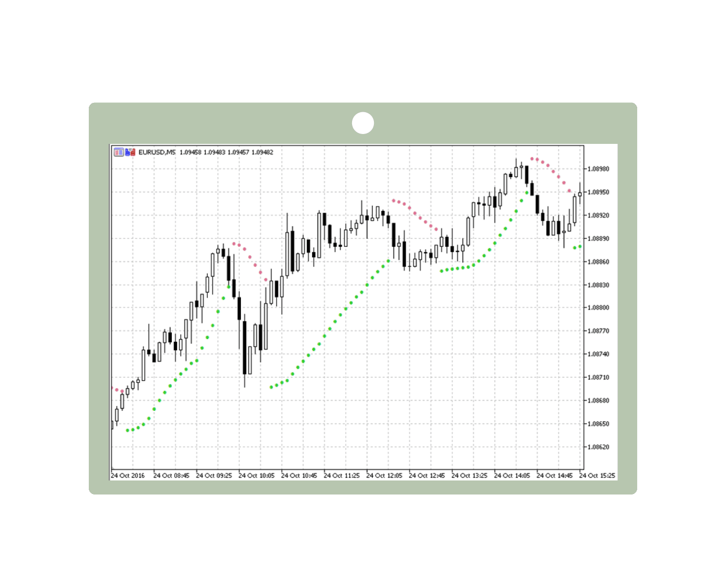Click price scale label 1.08680

tap(598, 400)
